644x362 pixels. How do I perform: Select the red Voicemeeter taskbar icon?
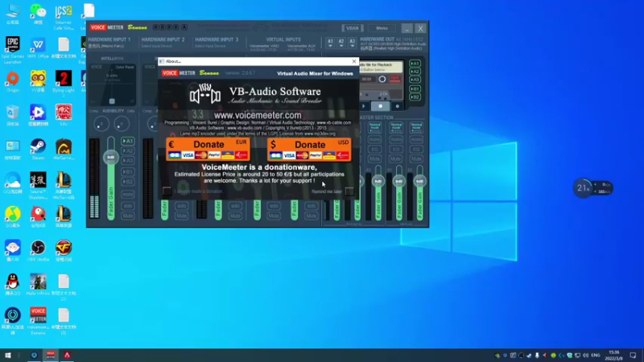51,355
